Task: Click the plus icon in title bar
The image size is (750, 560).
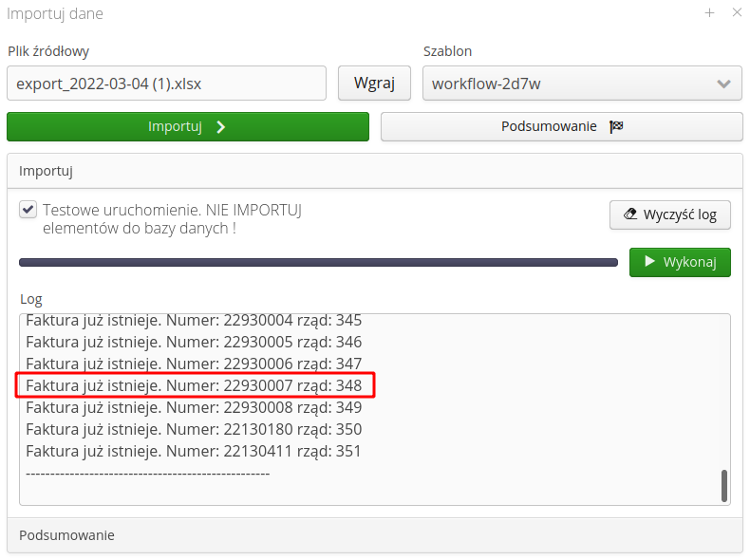Action: 709,13
